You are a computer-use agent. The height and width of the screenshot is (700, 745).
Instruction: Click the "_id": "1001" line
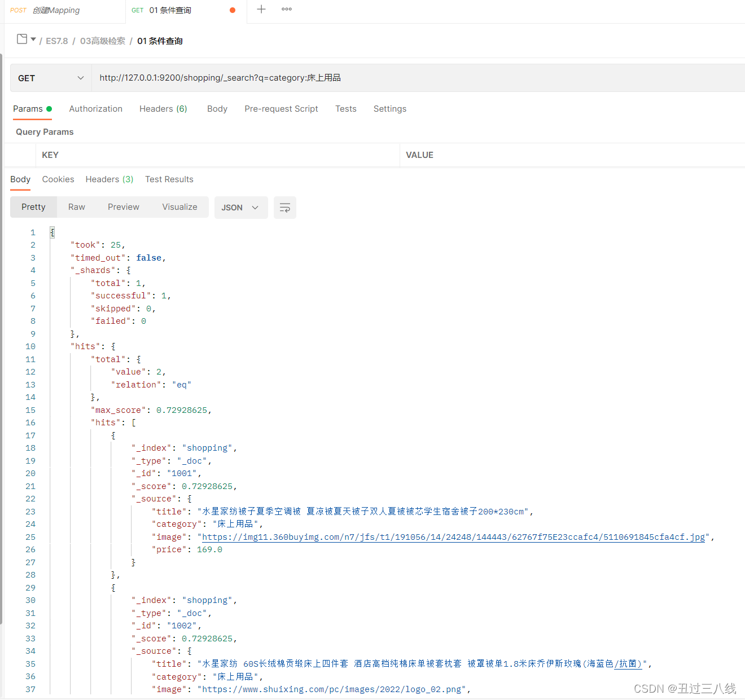pos(166,473)
